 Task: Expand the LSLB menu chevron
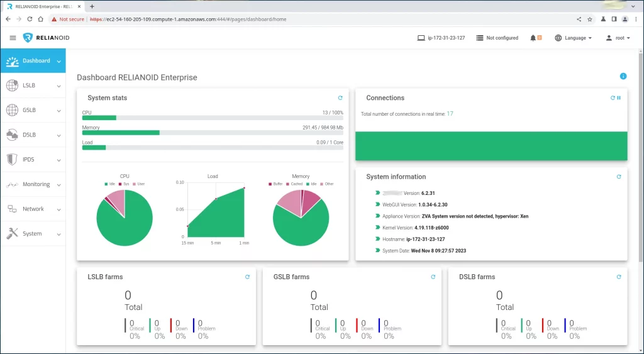(58, 86)
